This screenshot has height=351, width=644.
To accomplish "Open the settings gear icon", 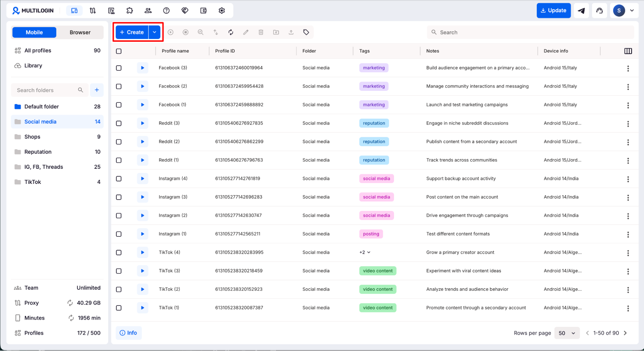I will point(222,11).
